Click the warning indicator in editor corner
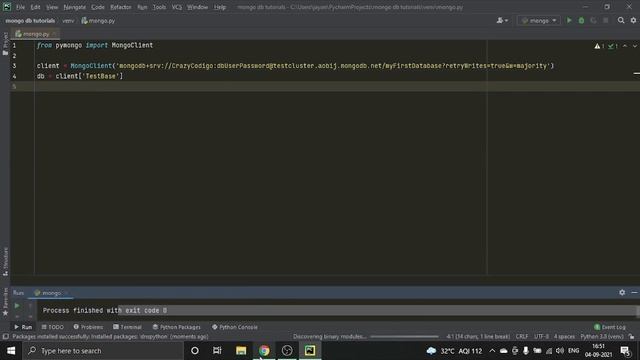The image size is (640, 360). pyautogui.click(x=599, y=46)
